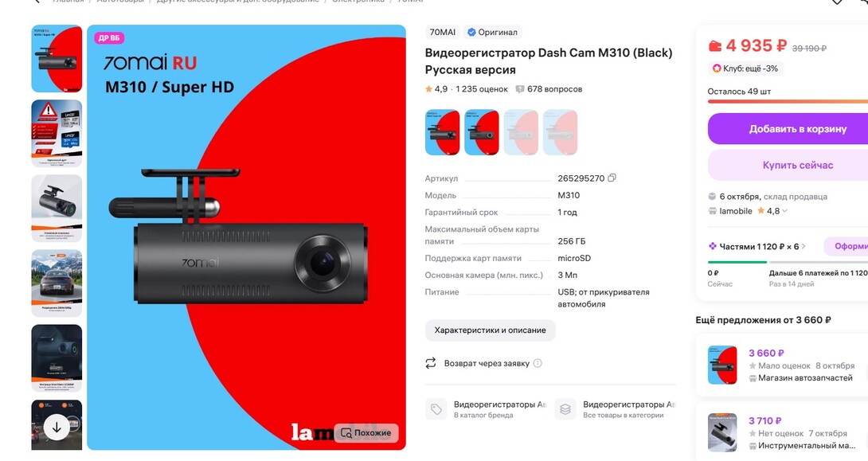Select the first color variant swatch
The height and width of the screenshot is (461, 868).
(442, 132)
